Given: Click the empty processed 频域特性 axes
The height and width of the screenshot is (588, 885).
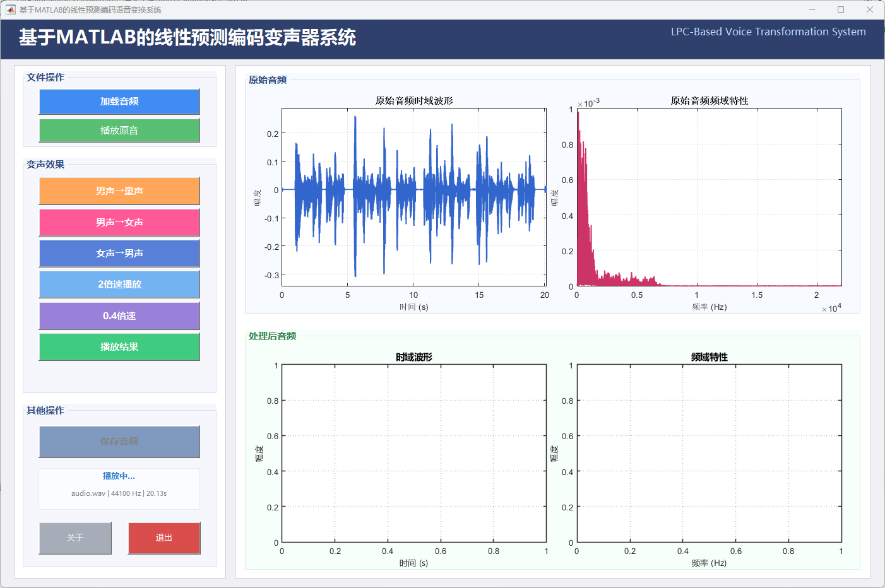Looking at the screenshot, I should click(x=709, y=453).
